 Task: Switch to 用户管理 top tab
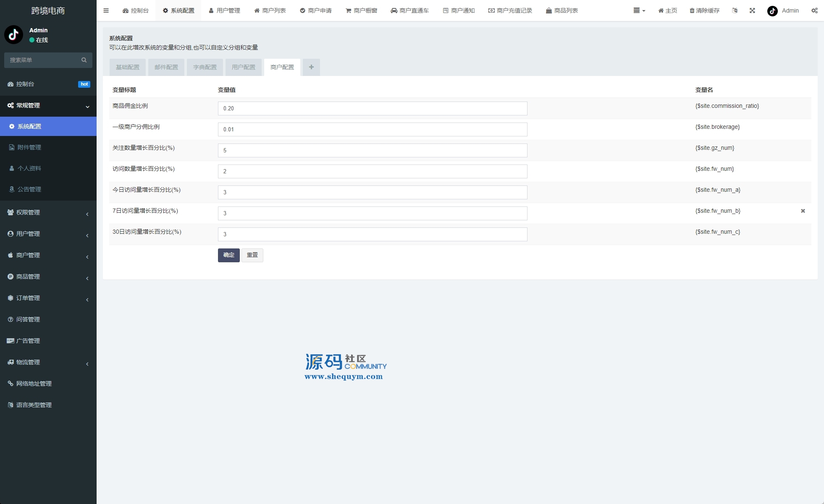click(225, 10)
